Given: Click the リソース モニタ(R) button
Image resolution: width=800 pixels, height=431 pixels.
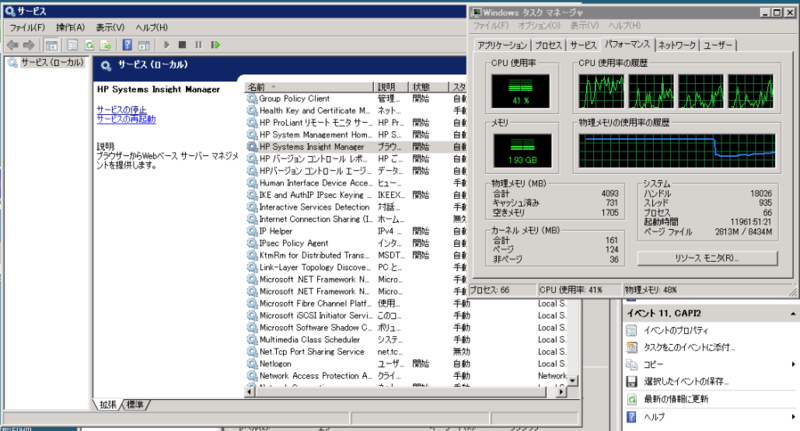Looking at the screenshot, I should [707, 258].
